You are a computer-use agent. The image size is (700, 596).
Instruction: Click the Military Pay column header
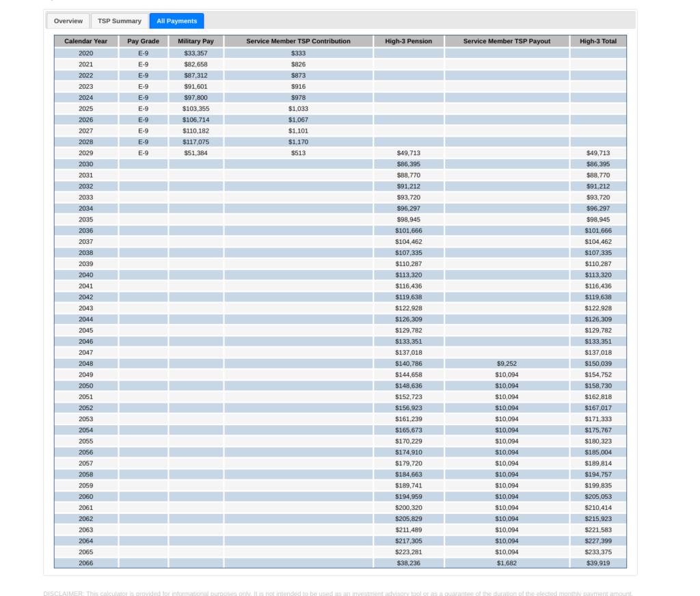point(196,41)
